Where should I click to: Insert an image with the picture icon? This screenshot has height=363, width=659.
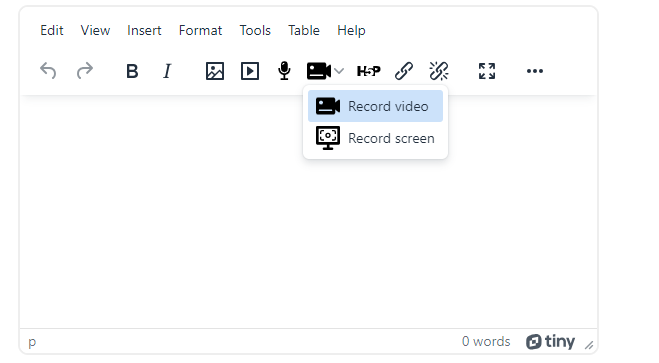[x=215, y=71]
